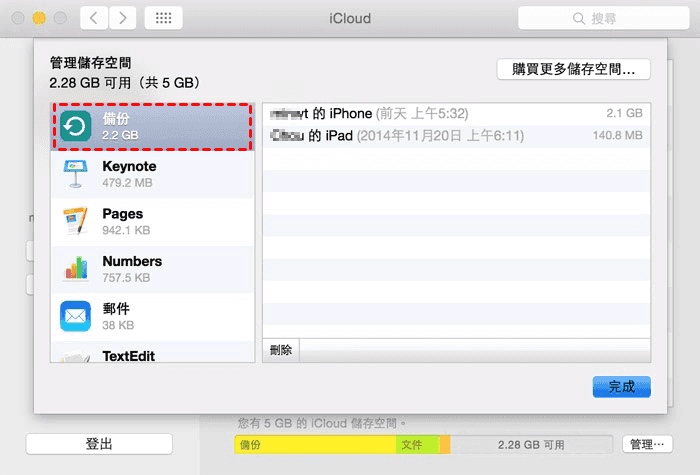Select the Keynote app icon
This screenshot has height=475, width=700.
(x=75, y=174)
